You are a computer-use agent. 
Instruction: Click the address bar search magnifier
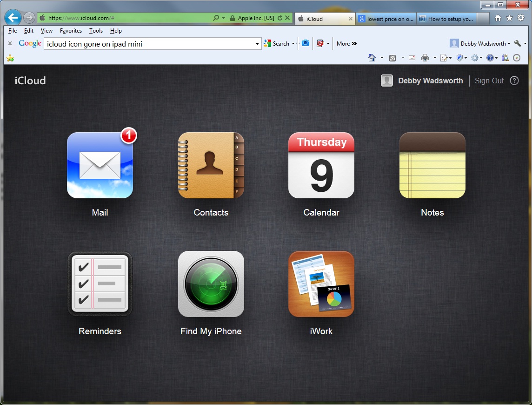click(x=216, y=18)
